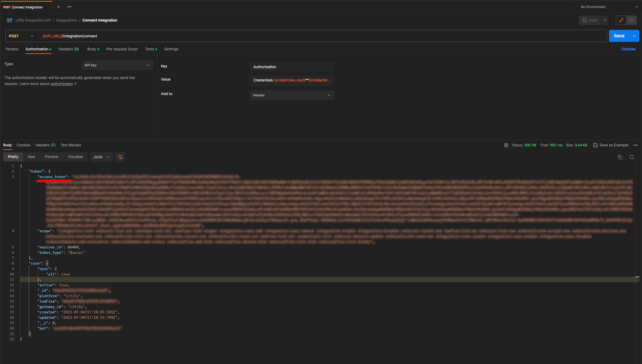Switch response view to Raw

pos(31,157)
